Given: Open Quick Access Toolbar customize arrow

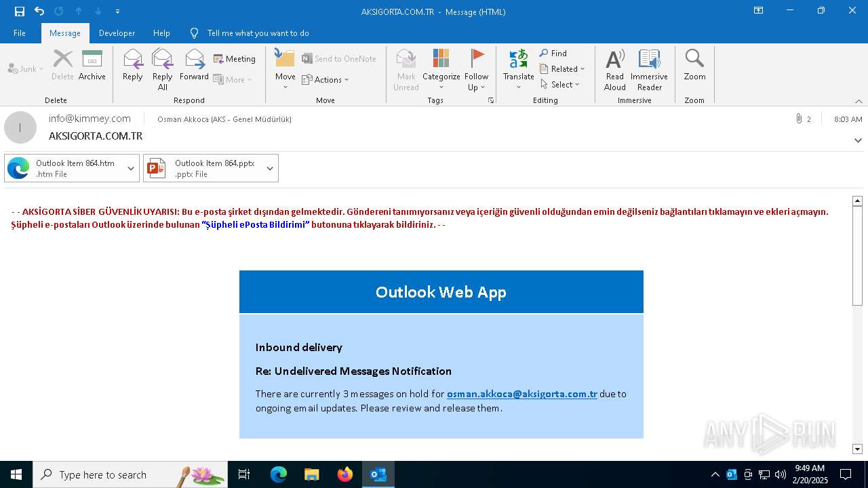Looking at the screenshot, I should pyautogui.click(x=117, y=12).
